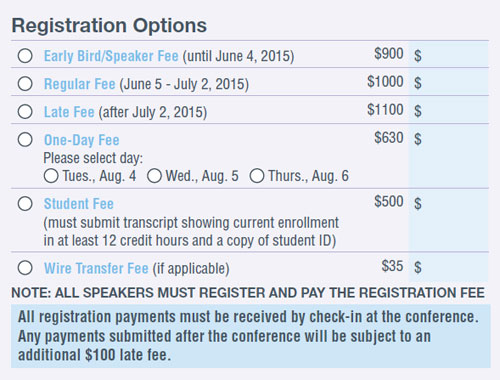Pick Tues., Aug. 4 as the day
Screen dimensions: 500x380
[x=51, y=176]
